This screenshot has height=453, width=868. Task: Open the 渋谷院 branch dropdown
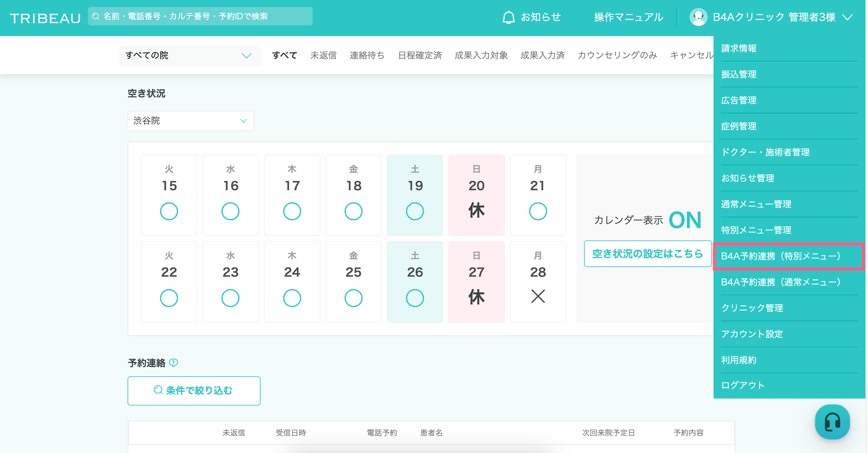pos(191,121)
